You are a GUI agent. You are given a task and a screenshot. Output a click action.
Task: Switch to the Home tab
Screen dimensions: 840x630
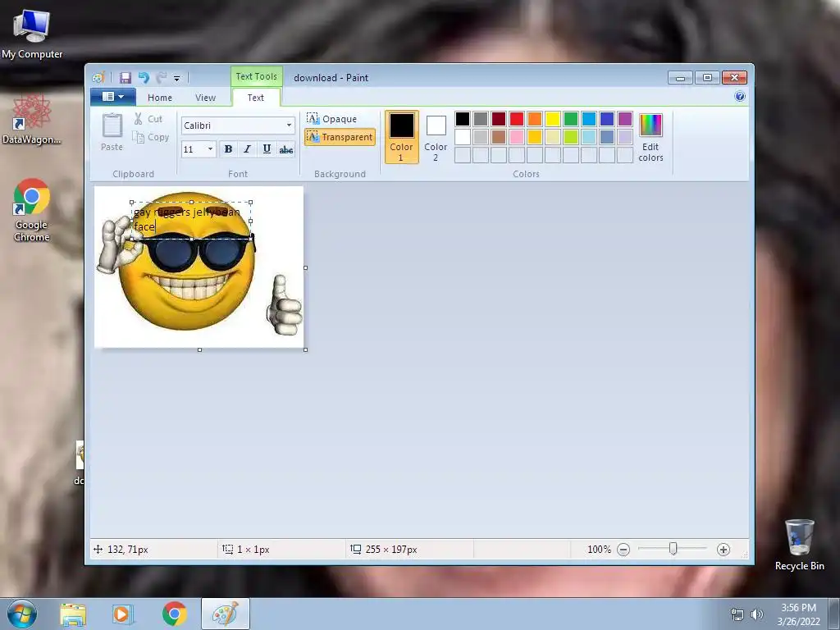pos(160,98)
